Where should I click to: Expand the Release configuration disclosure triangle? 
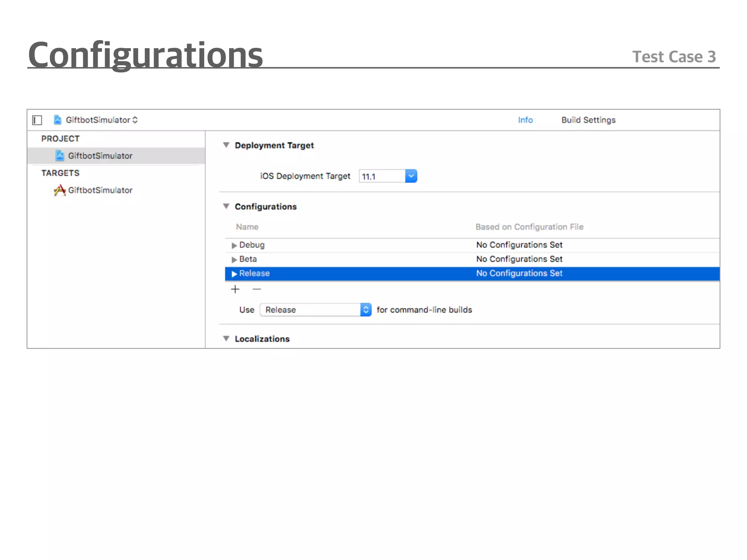234,274
